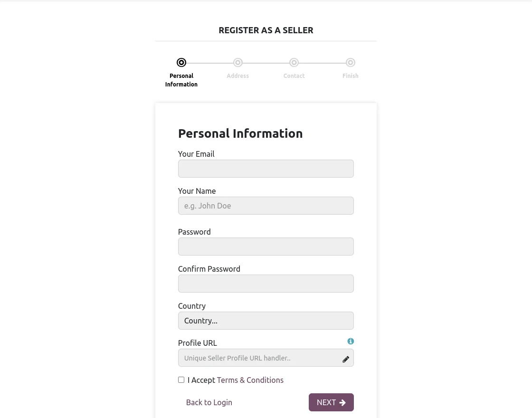Screen dimensions: 532x418
Task: Click the Personal Information heading
Action: [x=240, y=133]
